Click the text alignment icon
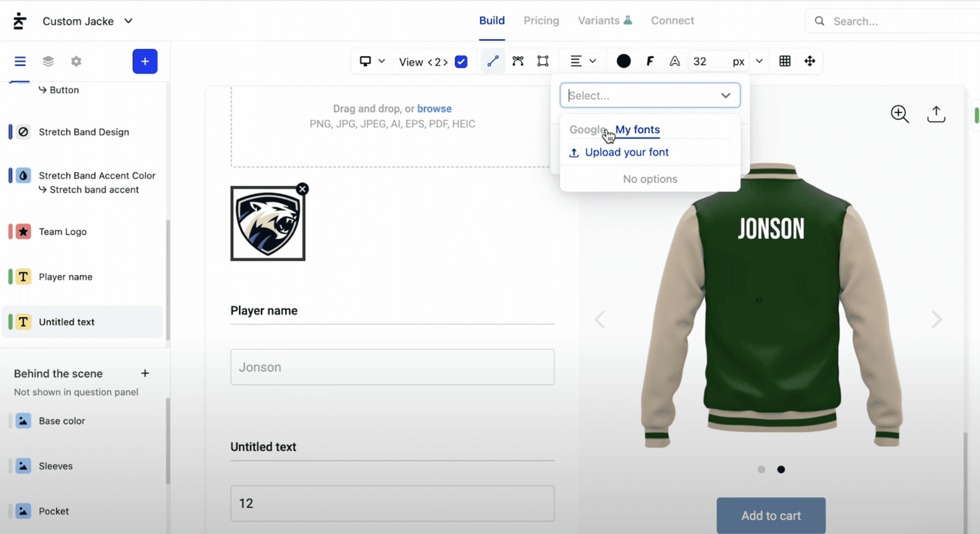Viewport: 980px width, 534px height. pos(576,61)
